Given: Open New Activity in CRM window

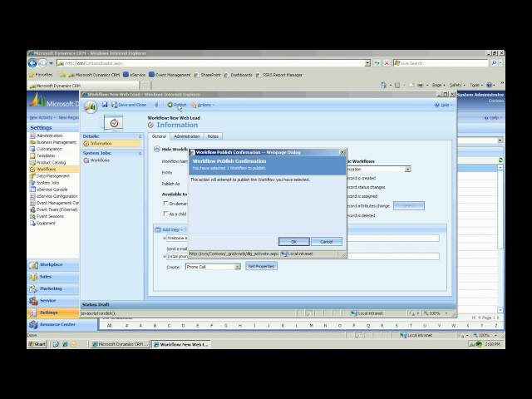Looking at the screenshot, I should click(x=42, y=118).
